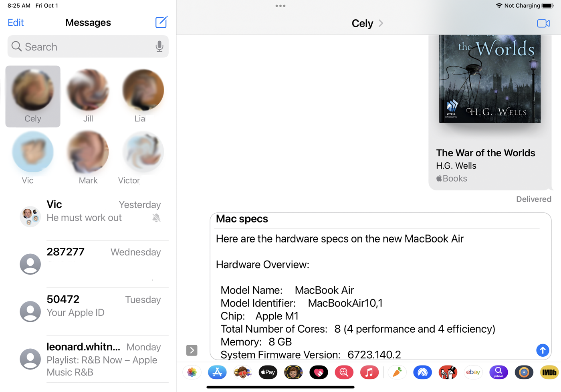Tap the Delivered status label
Screen dimensions: 561x392
click(x=534, y=199)
